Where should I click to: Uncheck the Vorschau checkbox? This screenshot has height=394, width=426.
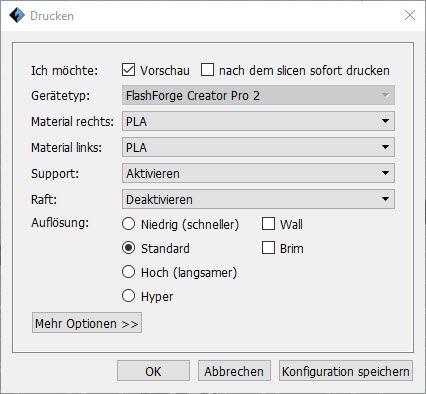click(128, 70)
